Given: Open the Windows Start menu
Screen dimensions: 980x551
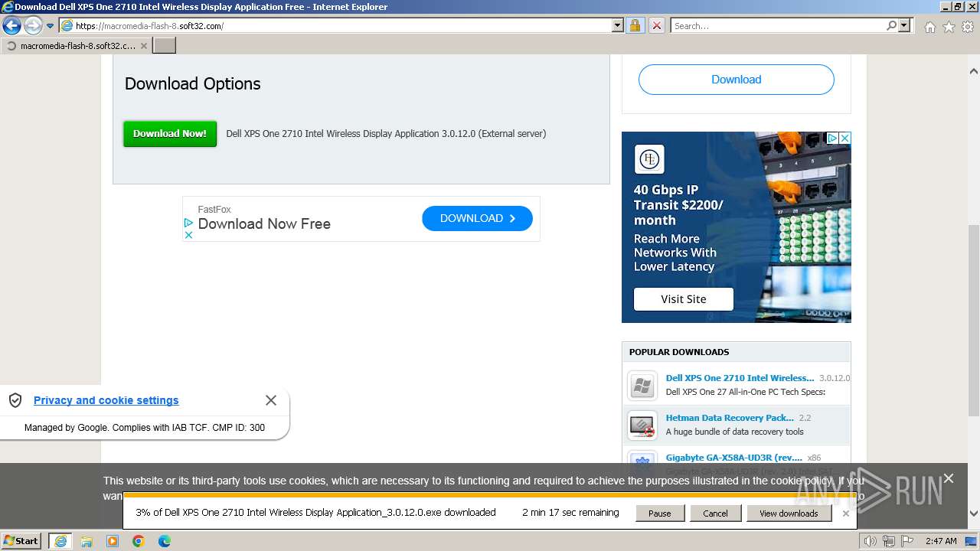Looking at the screenshot, I should coord(21,540).
